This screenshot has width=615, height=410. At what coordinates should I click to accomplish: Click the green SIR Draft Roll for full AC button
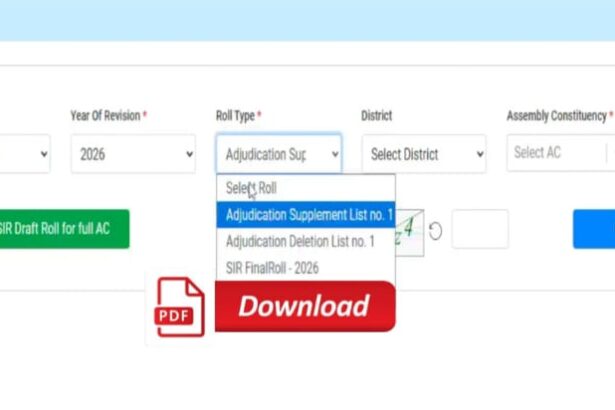[x=63, y=229]
